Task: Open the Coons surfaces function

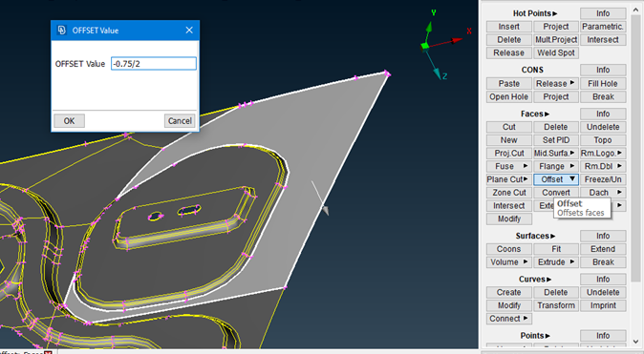Action: pyautogui.click(x=509, y=249)
